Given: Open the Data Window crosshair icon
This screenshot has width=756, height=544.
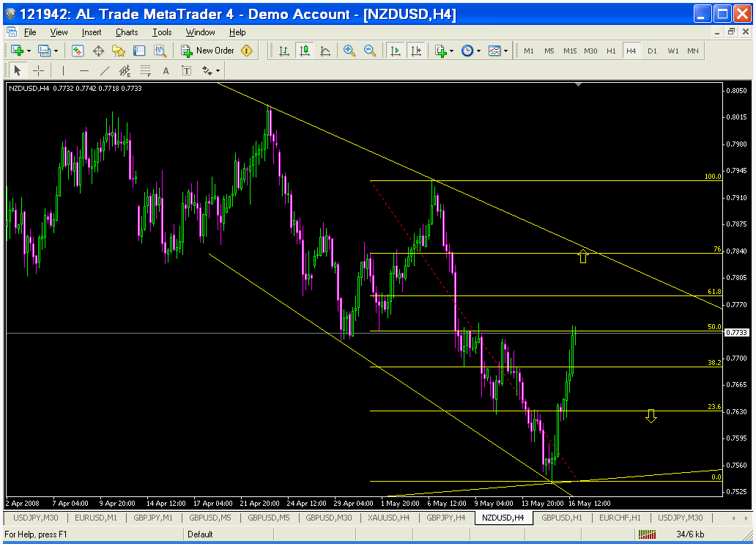Looking at the screenshot, I should point(98,51).
